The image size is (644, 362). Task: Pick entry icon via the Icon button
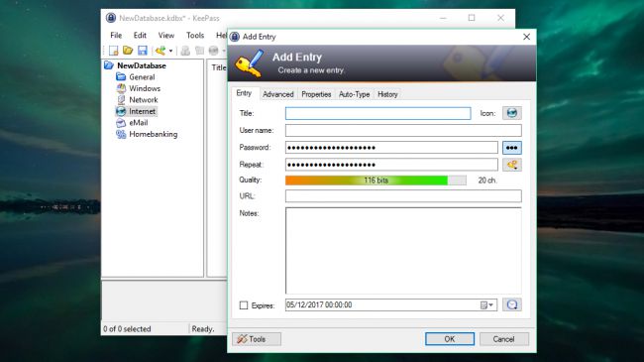tap(512, 113)
